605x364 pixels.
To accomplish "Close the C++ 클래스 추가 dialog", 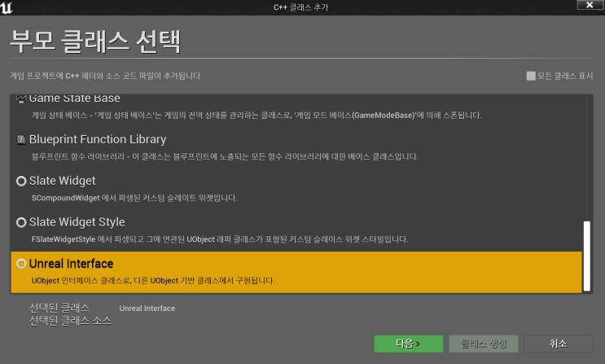I will point(590,5).
